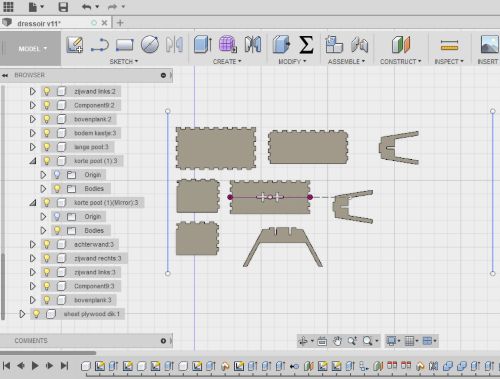Select the Circle sketch tool
The height and width of the screenshot is (379, 500).
pos(150,44)
